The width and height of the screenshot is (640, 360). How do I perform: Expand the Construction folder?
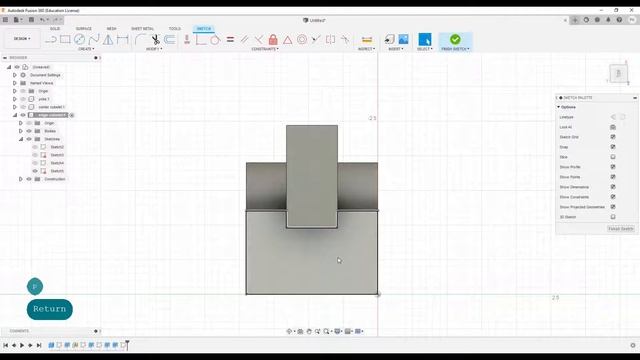21,179
